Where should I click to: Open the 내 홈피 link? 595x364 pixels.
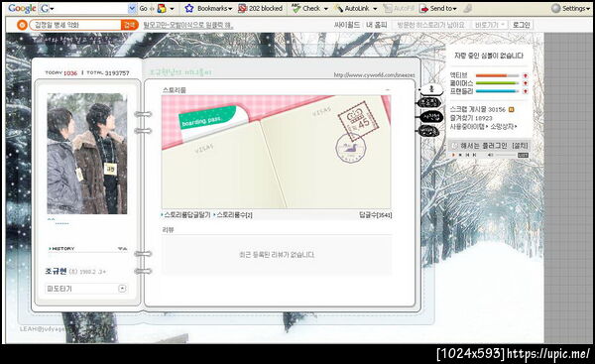(377, 25)
